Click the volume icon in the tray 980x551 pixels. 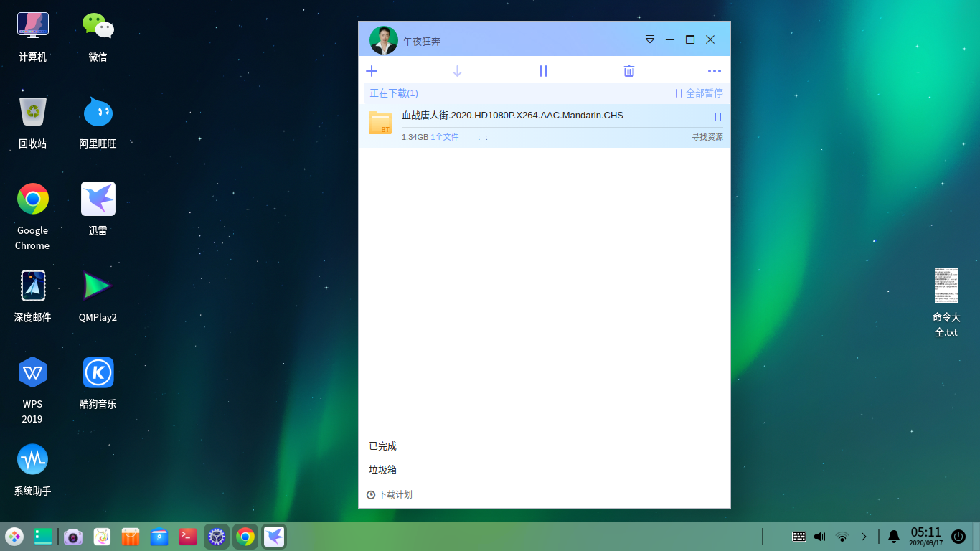click(819, 536)
